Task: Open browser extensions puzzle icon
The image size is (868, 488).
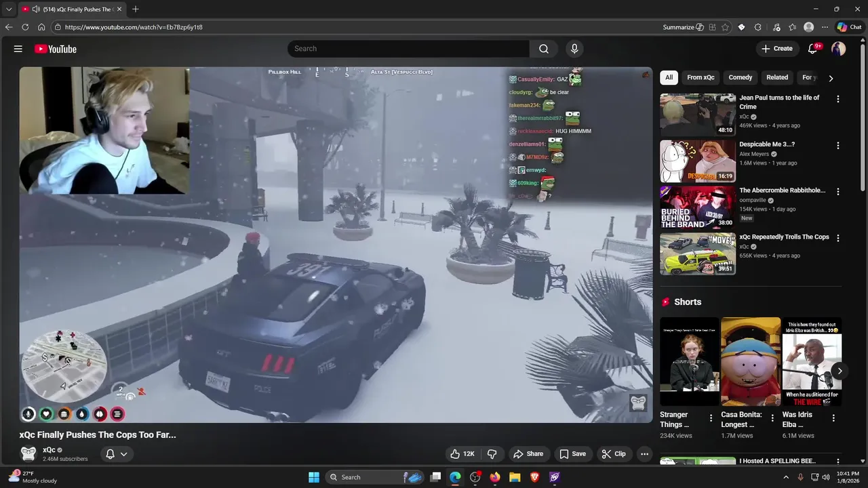Action: click(757, 27)
